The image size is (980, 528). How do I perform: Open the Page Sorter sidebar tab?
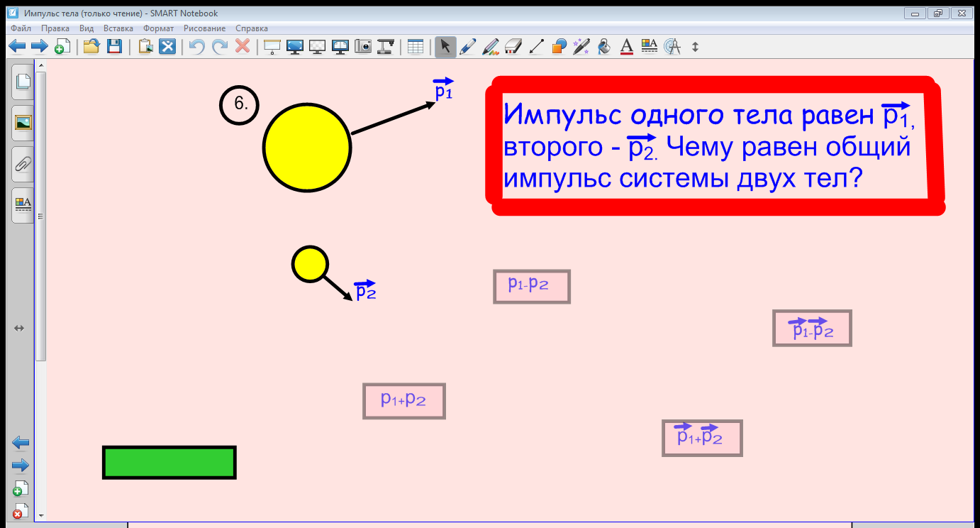[x=23, y=81]
